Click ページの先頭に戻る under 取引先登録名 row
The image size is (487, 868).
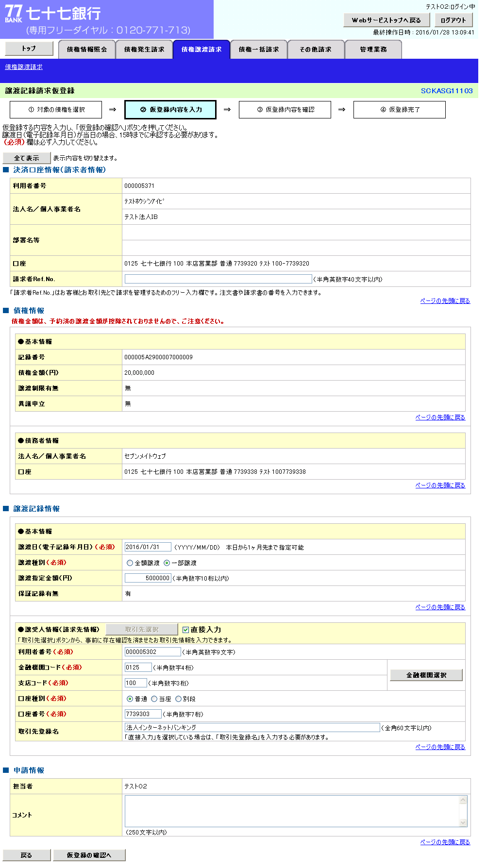[x=440, y=747]
